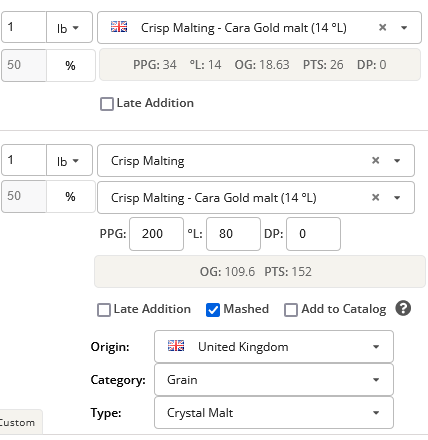Open the Category Grain dropdown
The width and height of the screenshot is (428, 440).
pyautogui.click(x=274, y=380)
